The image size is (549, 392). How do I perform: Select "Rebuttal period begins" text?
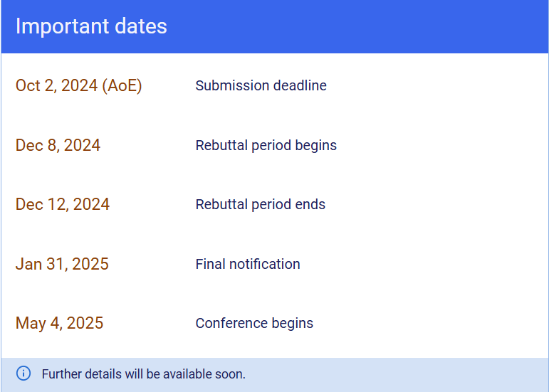click(x=266, y=146)
